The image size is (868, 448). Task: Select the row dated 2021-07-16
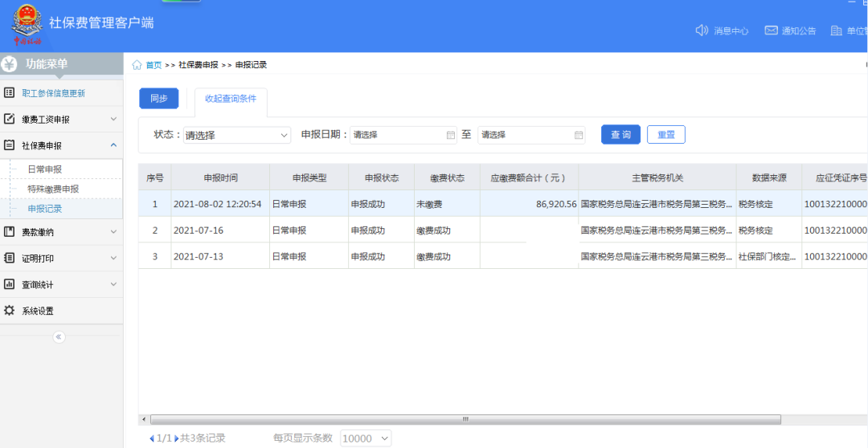(x=502, y=230)
